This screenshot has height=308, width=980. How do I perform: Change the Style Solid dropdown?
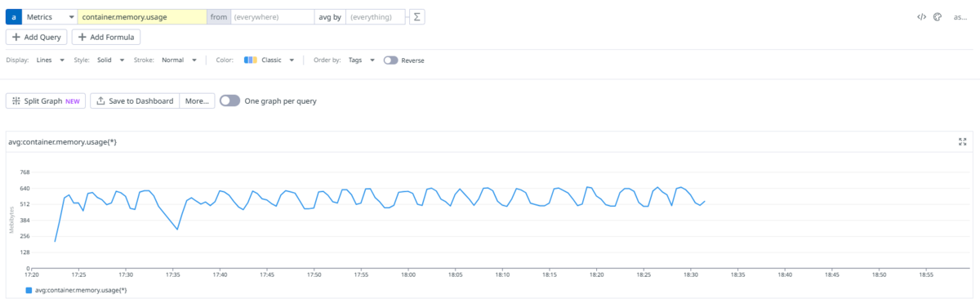111,60
